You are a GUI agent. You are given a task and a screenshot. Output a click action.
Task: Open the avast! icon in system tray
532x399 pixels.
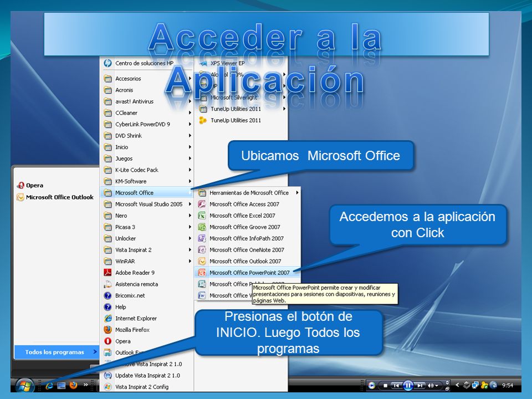coord(494,385)
